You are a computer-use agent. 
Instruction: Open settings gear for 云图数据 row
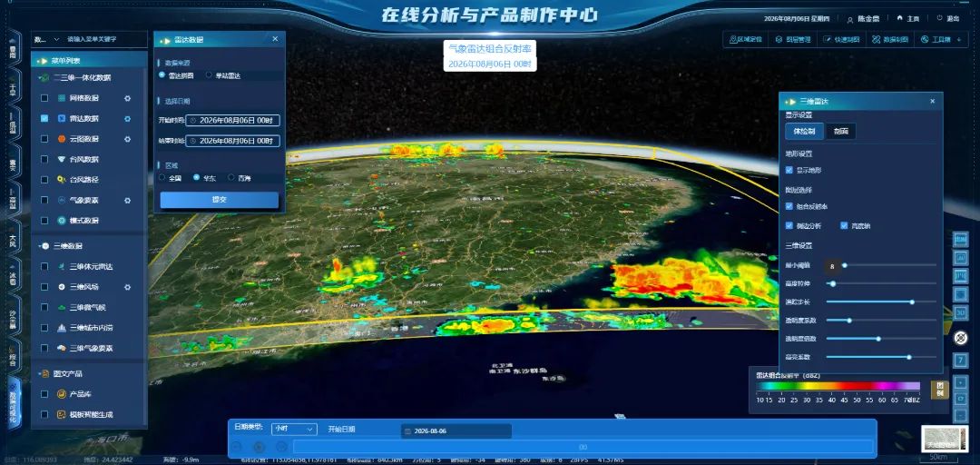128,139
